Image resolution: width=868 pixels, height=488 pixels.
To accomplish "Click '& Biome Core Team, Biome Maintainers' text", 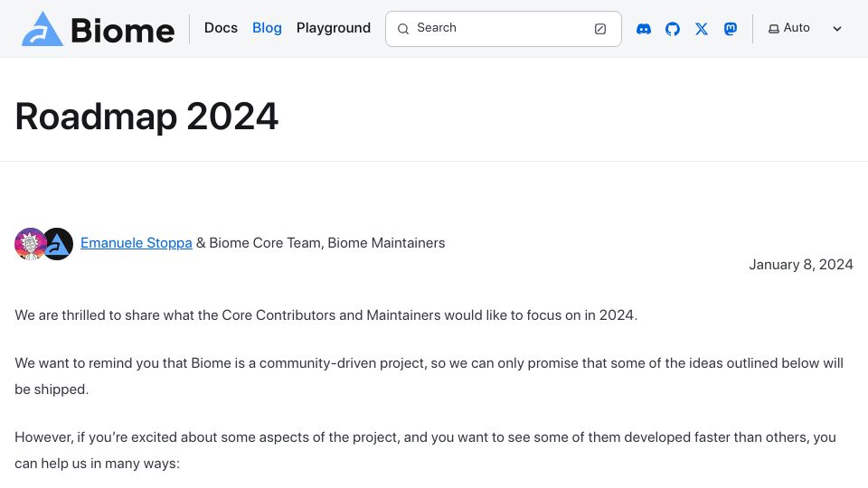I will click(x=320, y=243).
